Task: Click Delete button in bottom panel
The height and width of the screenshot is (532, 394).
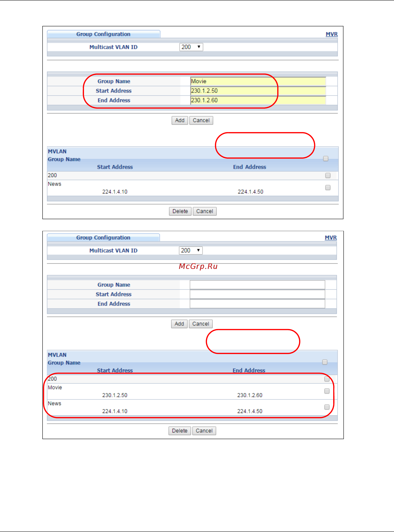Action: pyautogui.click(x=180, y=431)
